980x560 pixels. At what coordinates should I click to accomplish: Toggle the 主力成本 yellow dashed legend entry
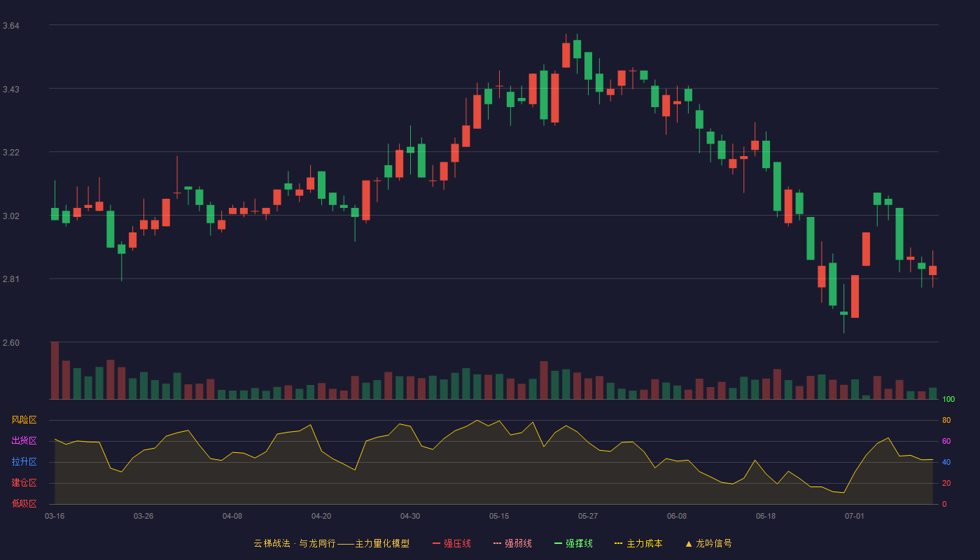(638, 543)
